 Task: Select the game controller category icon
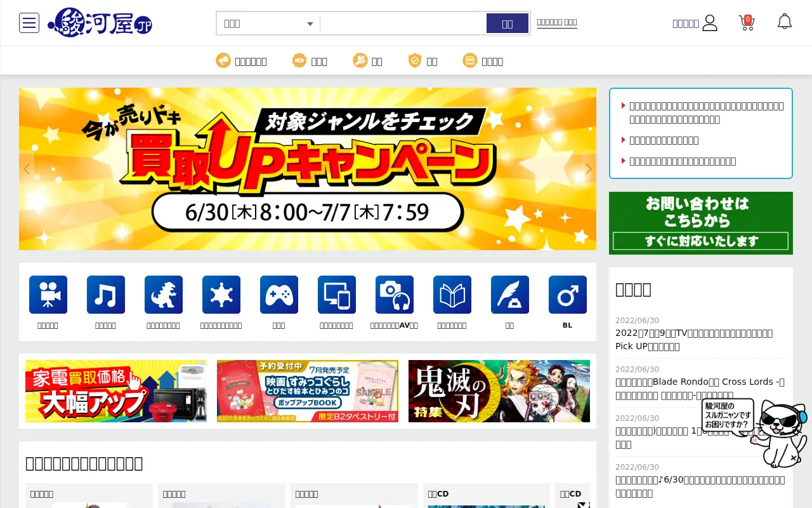point(279,295)
